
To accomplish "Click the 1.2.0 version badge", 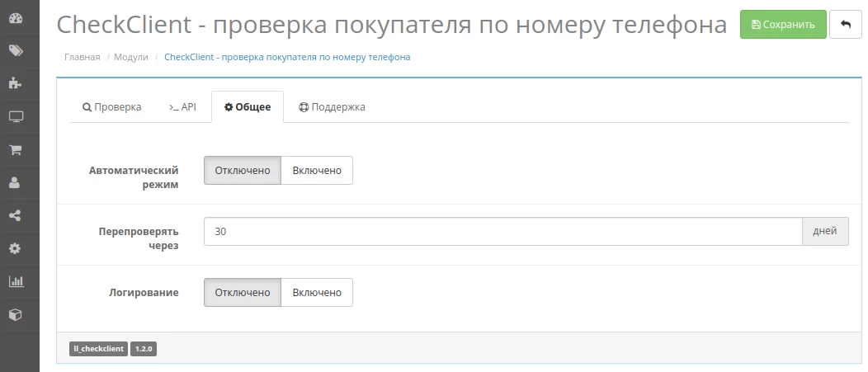I will [x=144, y=349].
